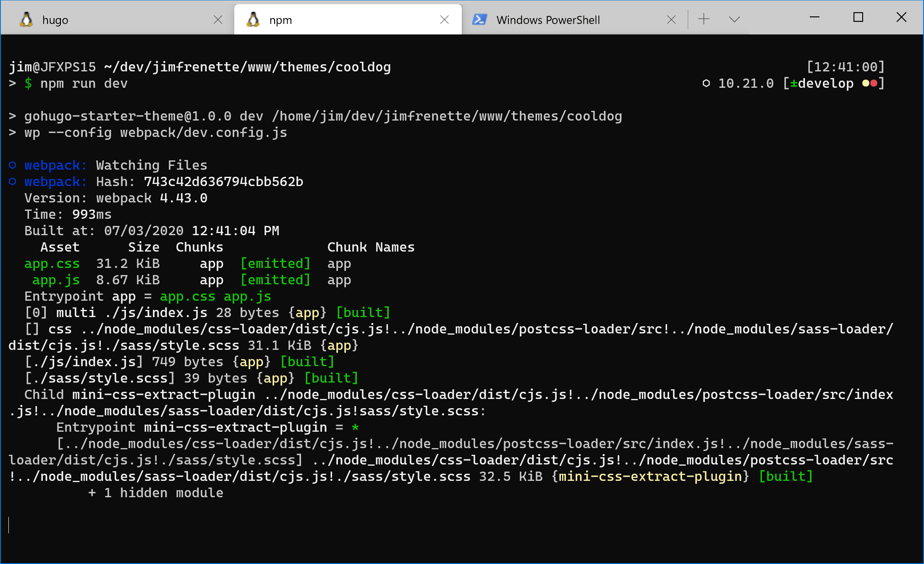The image size is (924, 564).
Task: Select the npm tab
Action: [348, 19]
